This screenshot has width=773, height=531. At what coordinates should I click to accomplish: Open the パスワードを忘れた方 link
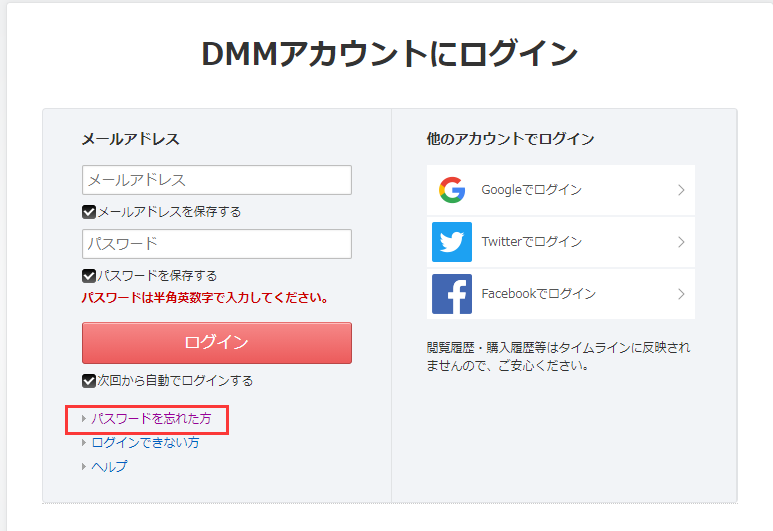tap(151, 419)
